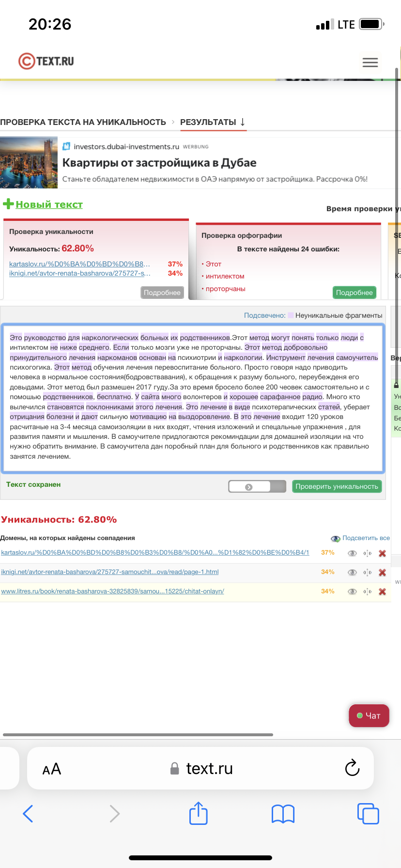401x868 pixels.
Task: Click investors.dubai-investments.ru ad link
Action: [x=126, y=147]
